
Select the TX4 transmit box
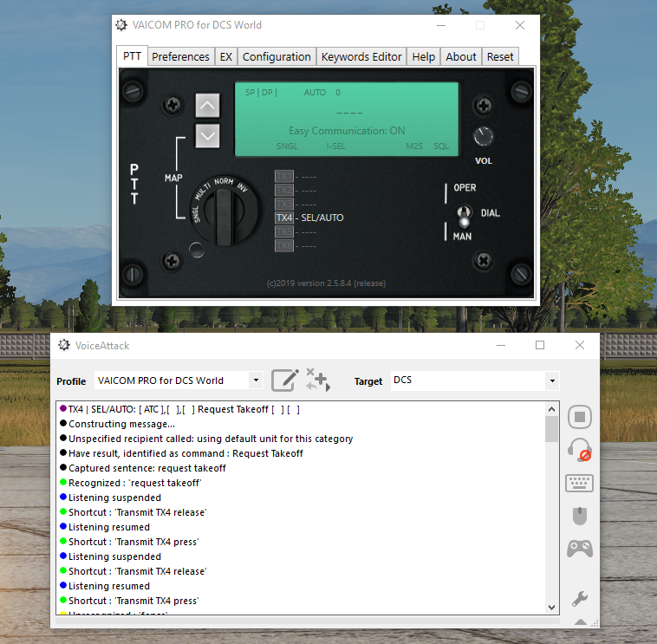click(x=283, y=218)
